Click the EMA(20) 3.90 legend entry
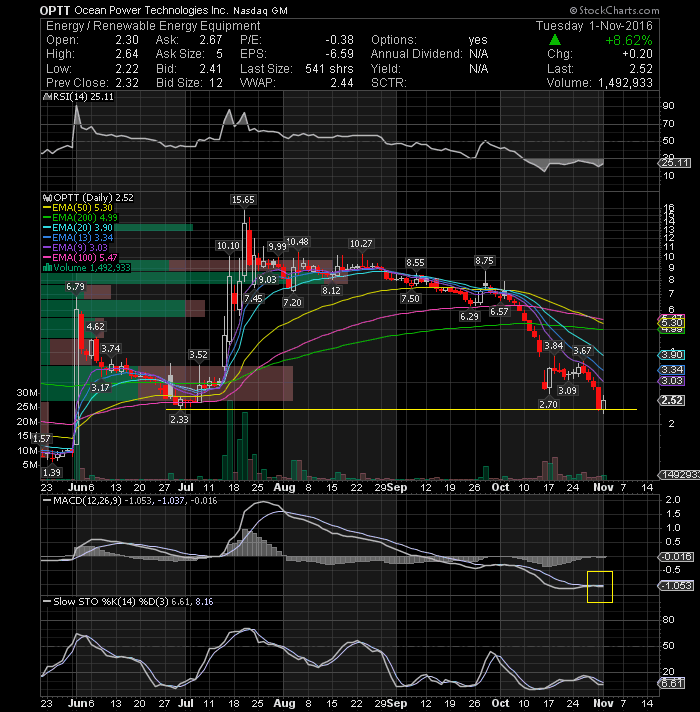 coord(78,228)
